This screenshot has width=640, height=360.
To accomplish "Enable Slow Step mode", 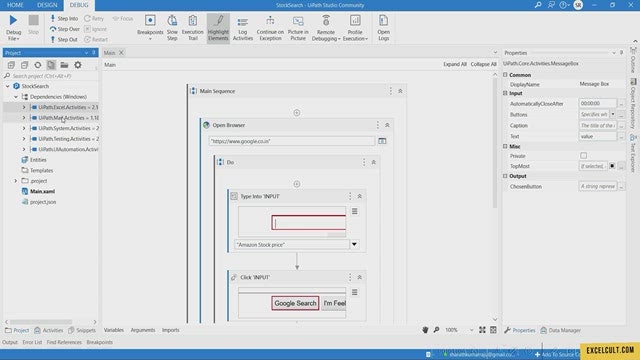I will tap(172, 27).
